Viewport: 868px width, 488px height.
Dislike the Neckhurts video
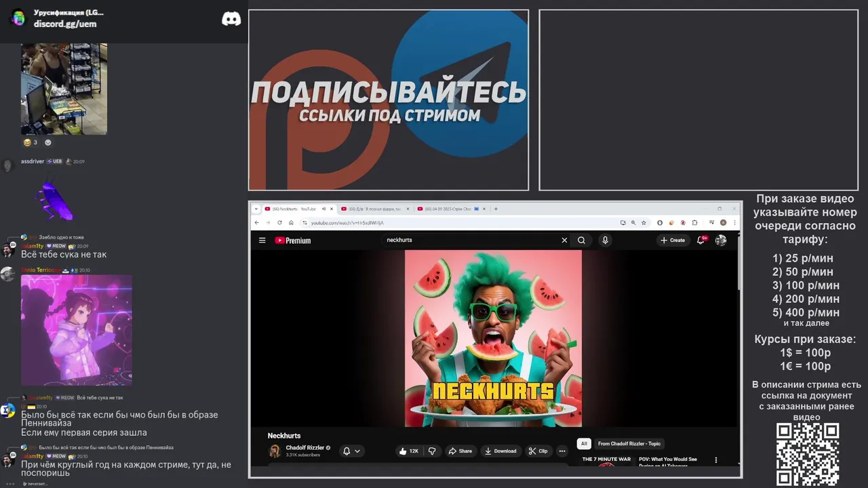click(432, 451)
